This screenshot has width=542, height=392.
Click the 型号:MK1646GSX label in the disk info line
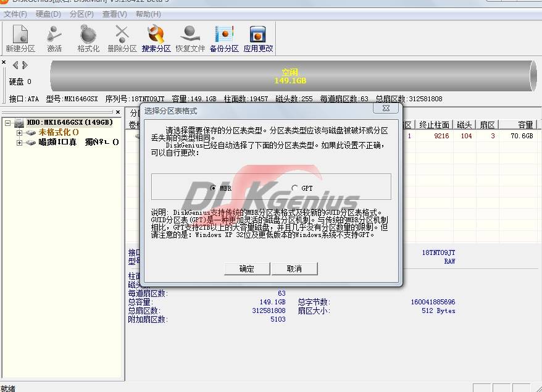click(72, 99)
